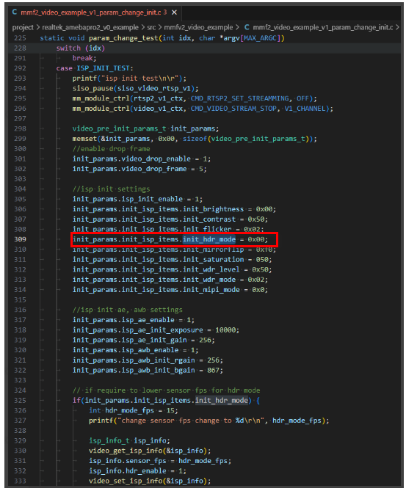This screenshot has width=406, height=491.
Task: Open the project breadcrumb segment
Action: click(x=23, y=27)
